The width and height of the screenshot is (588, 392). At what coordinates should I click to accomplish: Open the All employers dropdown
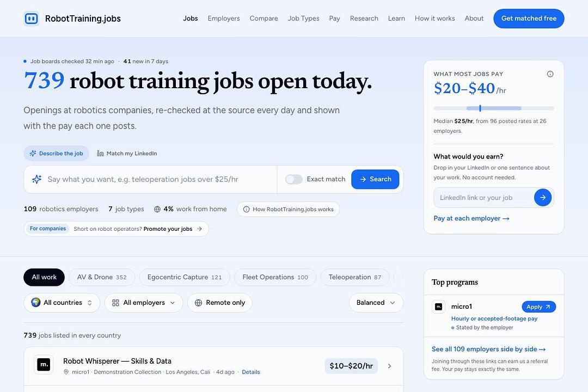point(144,303)
